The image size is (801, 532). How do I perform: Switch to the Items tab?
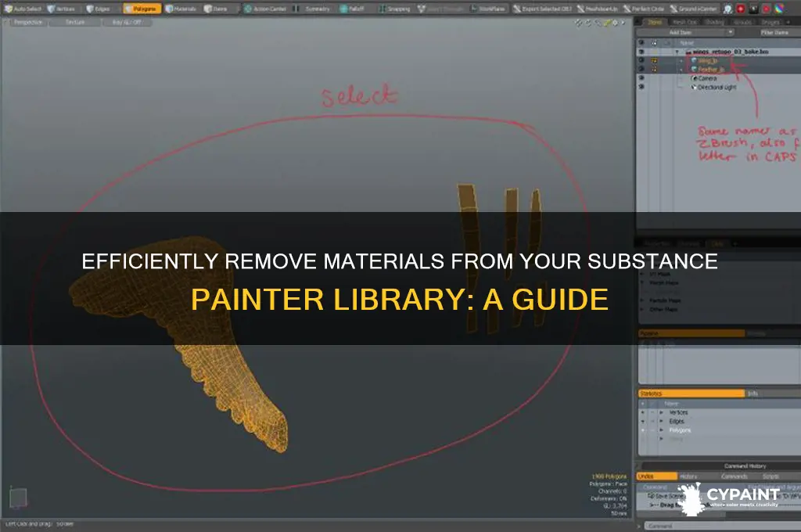(655, 22)
